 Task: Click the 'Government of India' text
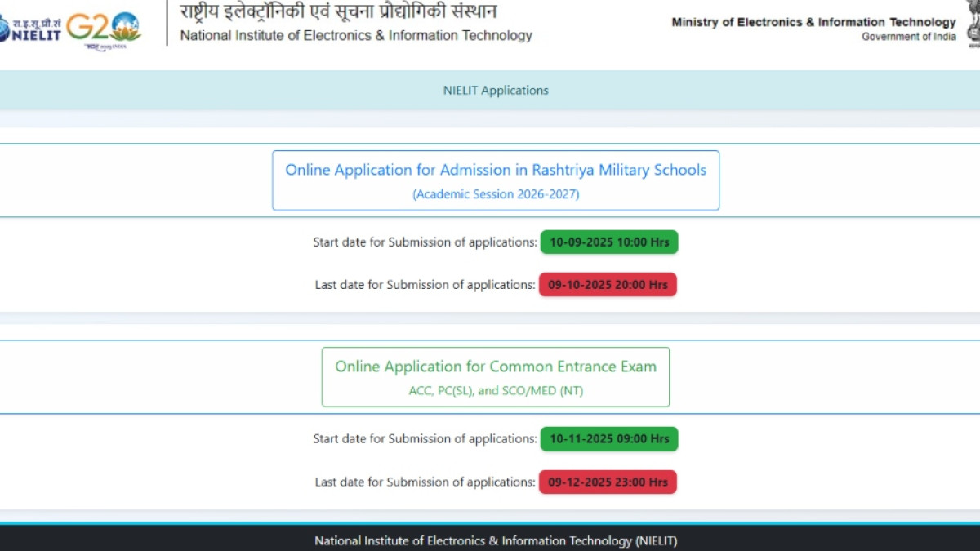pos(908,37)
